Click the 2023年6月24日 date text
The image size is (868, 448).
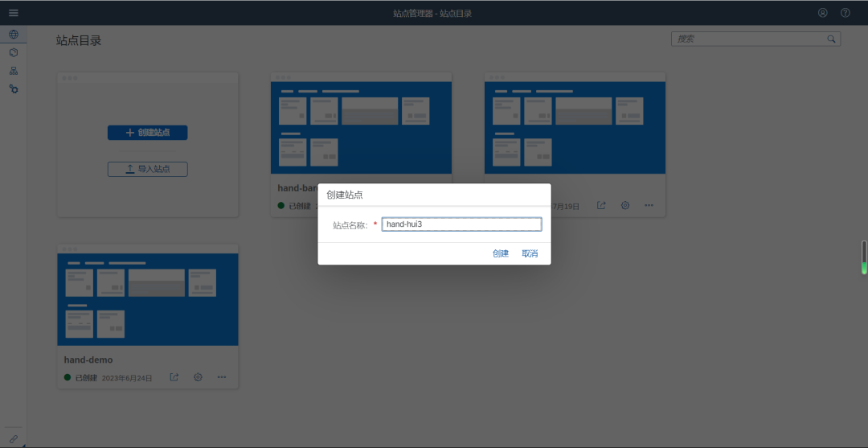click(127, 378)
